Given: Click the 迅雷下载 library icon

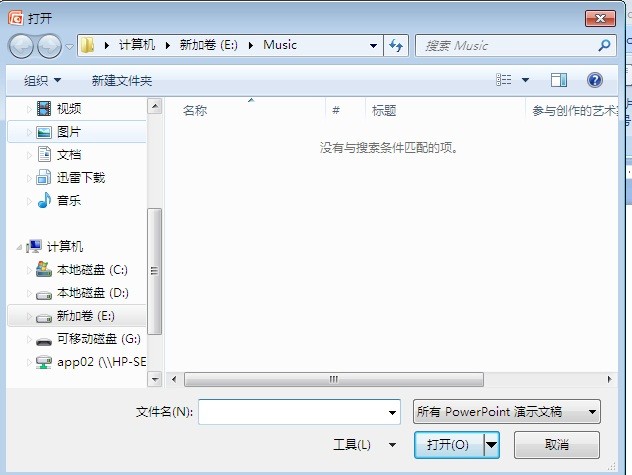Looking at the screenshot, I should pos(44,177).
